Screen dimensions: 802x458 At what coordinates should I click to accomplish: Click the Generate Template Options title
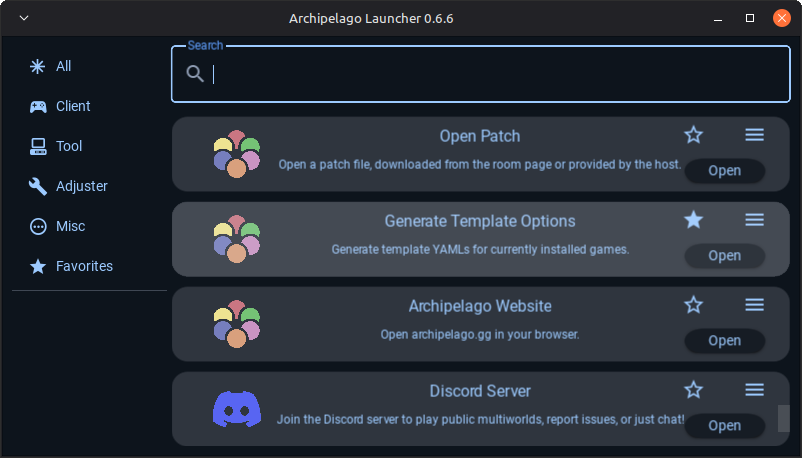pos(480,221)
